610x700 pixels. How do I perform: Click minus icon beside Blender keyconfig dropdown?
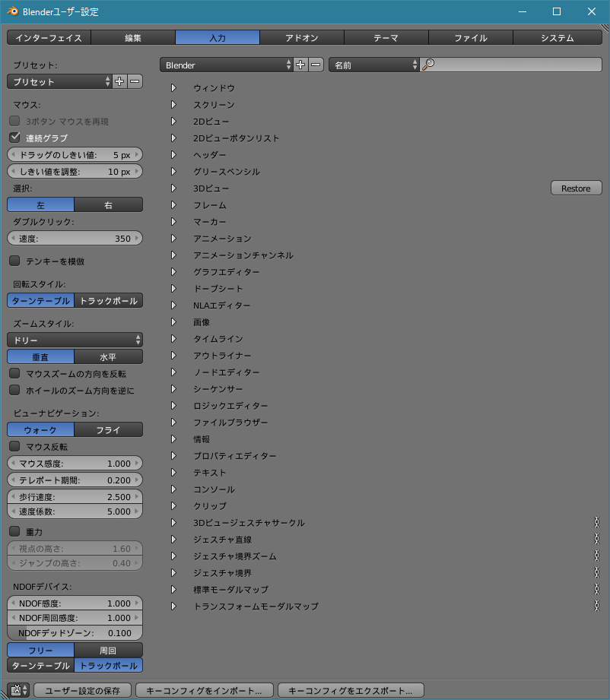316,65
